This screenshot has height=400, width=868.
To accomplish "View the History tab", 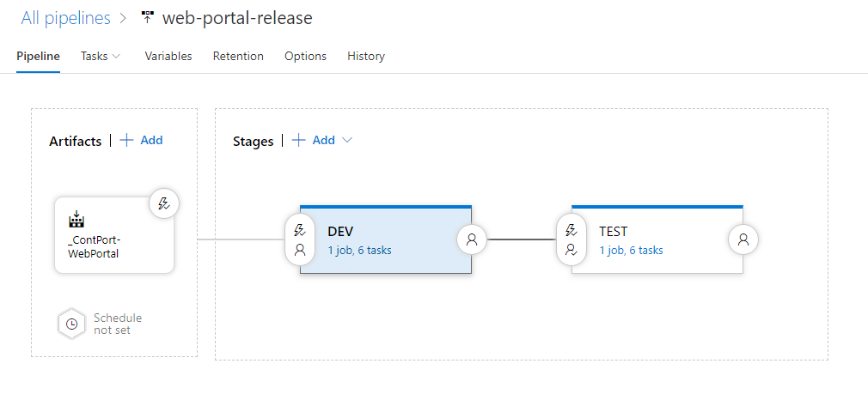I will [366, 56].
